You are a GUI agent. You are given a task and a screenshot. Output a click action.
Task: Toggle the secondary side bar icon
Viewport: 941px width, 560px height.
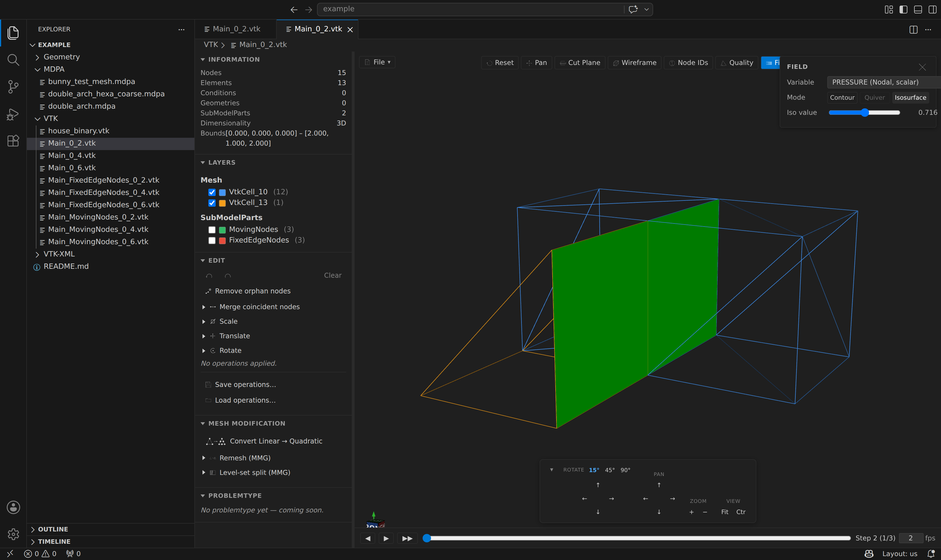click(x=932, y=10)
